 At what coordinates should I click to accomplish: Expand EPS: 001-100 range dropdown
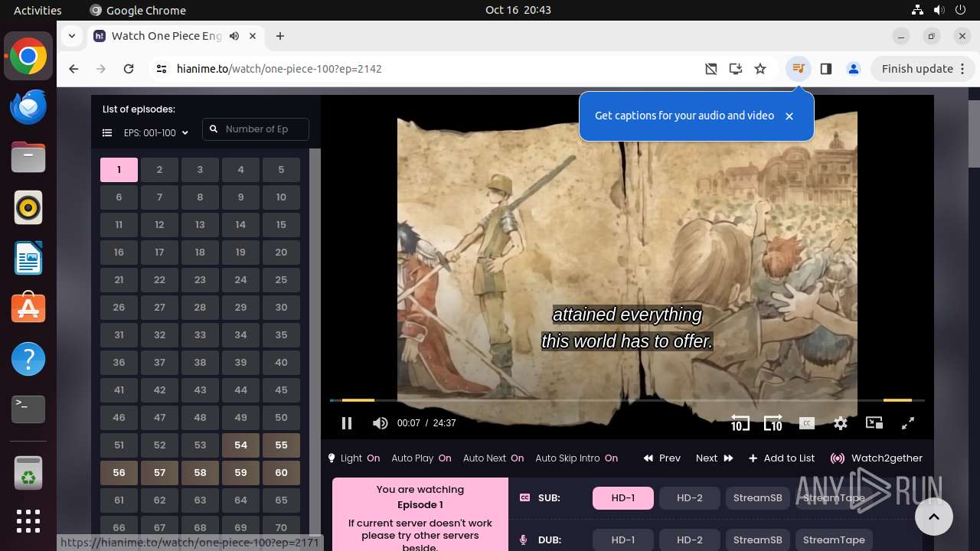[x=155, y=133]
